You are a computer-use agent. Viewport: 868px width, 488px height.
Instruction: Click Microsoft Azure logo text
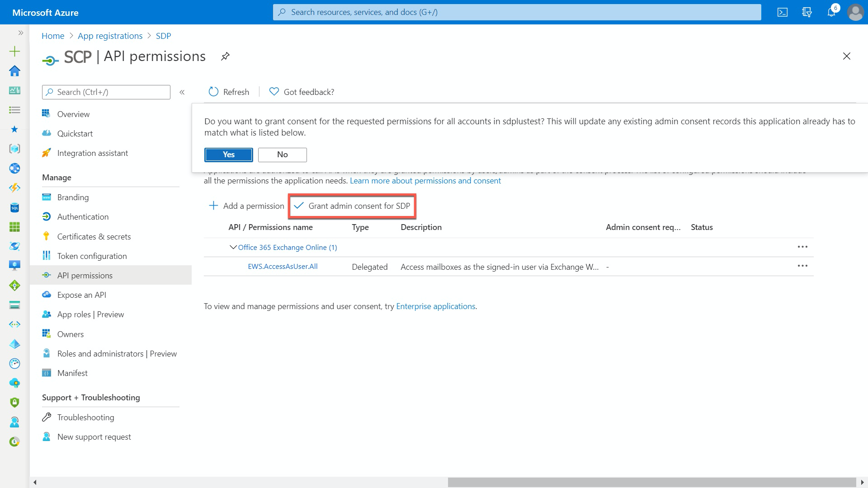(x=45, y=13)
